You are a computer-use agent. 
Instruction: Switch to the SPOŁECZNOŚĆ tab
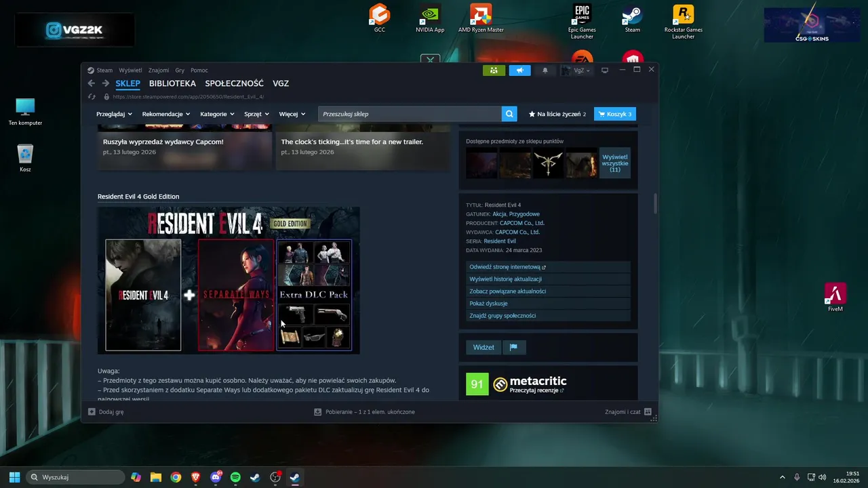pos(234,83)
